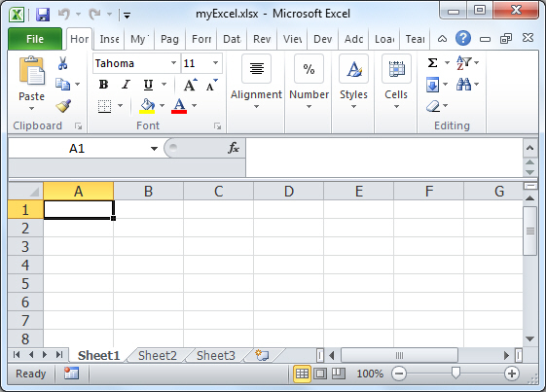This screenshot has height=392, width=546.
Task: Go to the first sheet navigation arrow
Action: click(17, 355)
